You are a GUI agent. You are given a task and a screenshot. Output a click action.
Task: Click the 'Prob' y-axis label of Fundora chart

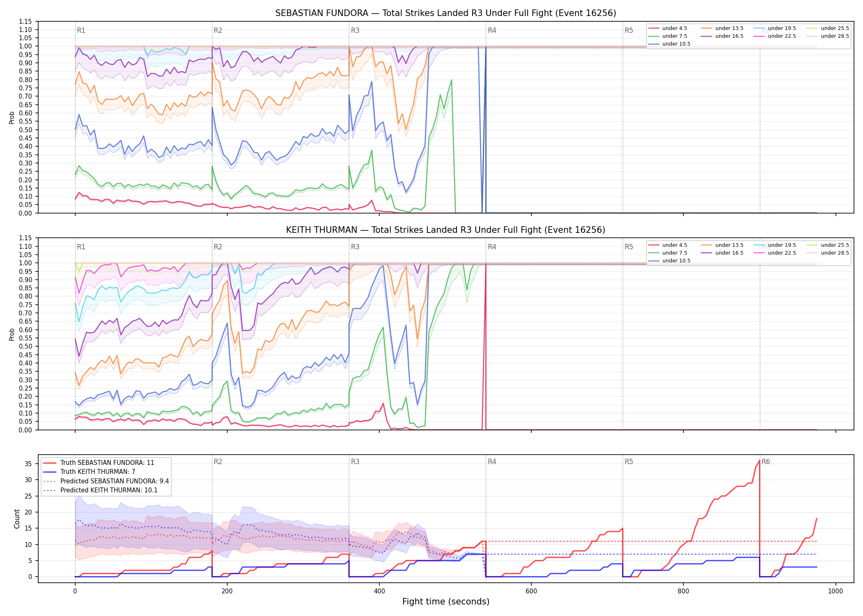12,118
